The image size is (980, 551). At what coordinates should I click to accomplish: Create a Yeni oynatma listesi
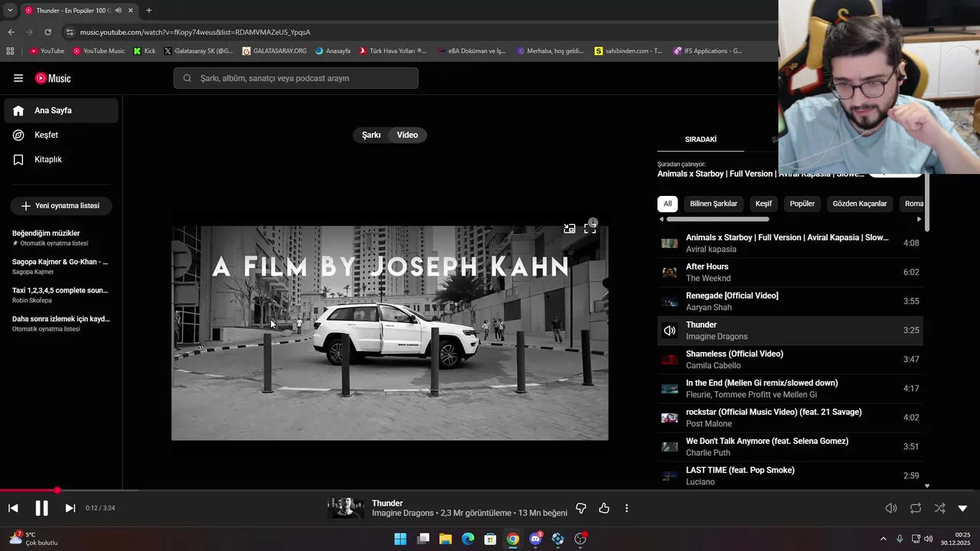click(60, 206)
